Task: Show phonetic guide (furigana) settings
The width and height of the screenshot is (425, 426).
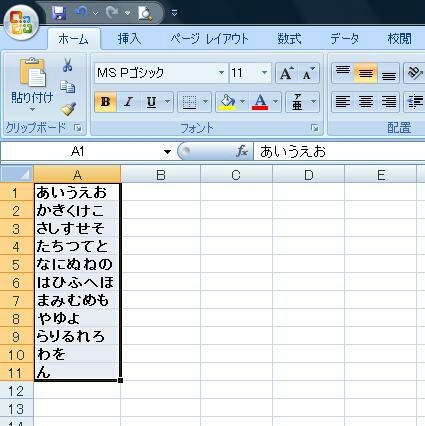Action: (x=297, y=102)
